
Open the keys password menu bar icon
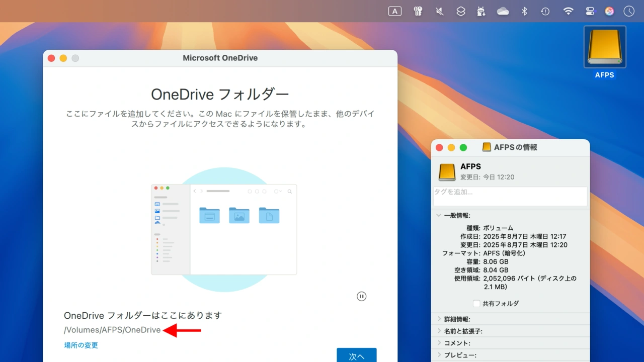coord(418,11)
